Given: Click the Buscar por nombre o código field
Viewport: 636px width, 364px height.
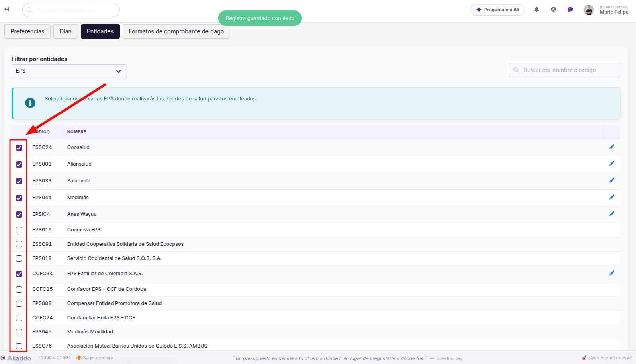Looking at the screenshot, I should (x=565, y=70).
